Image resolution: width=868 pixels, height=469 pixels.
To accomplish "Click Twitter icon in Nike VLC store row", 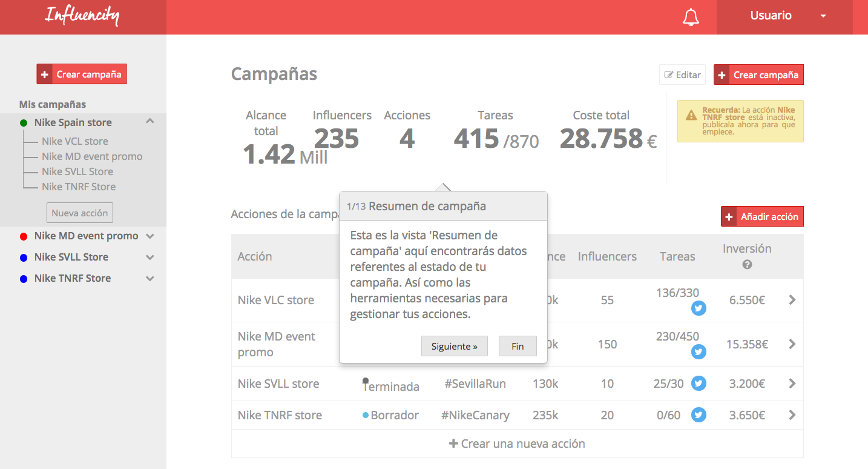I will (699, 308).
